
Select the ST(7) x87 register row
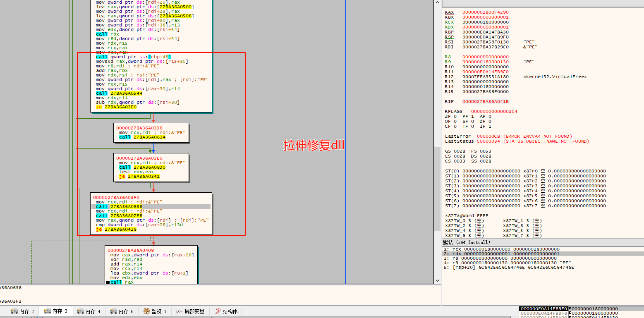(525, 206)
